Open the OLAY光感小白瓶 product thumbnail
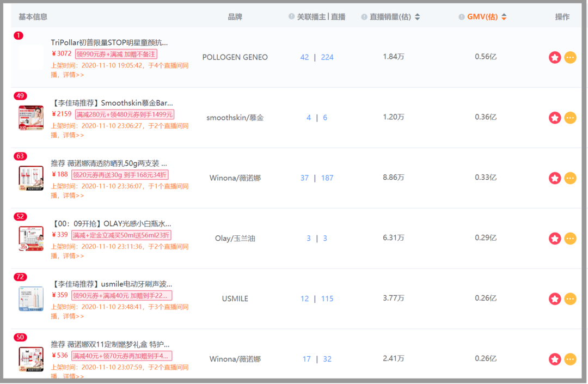588x384 pixels. 31,239
